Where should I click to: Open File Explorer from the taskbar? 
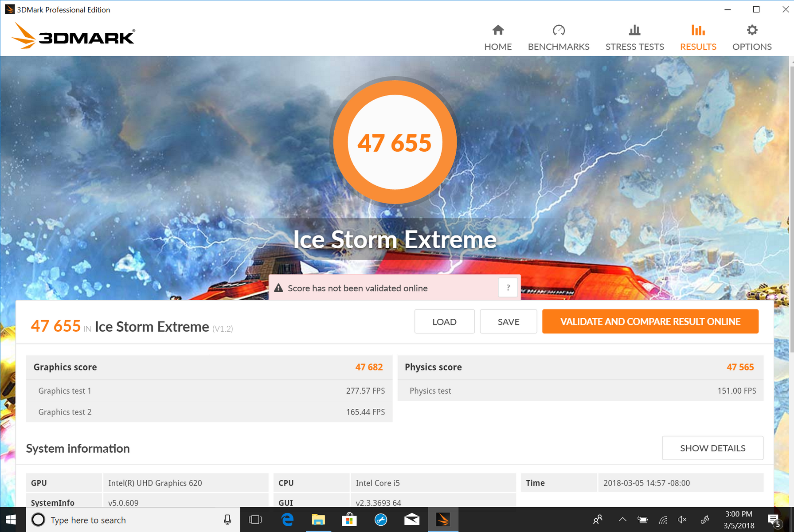pyautogui.click(x=318, y=520)
